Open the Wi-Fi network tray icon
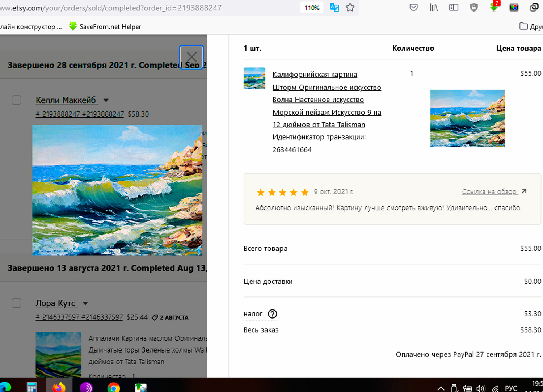The height and width of the screenshot is (392, 543). point(495,388)
